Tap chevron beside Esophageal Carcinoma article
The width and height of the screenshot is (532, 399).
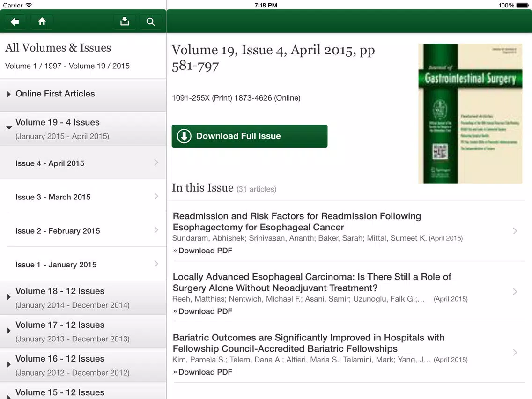click(515, 292)
